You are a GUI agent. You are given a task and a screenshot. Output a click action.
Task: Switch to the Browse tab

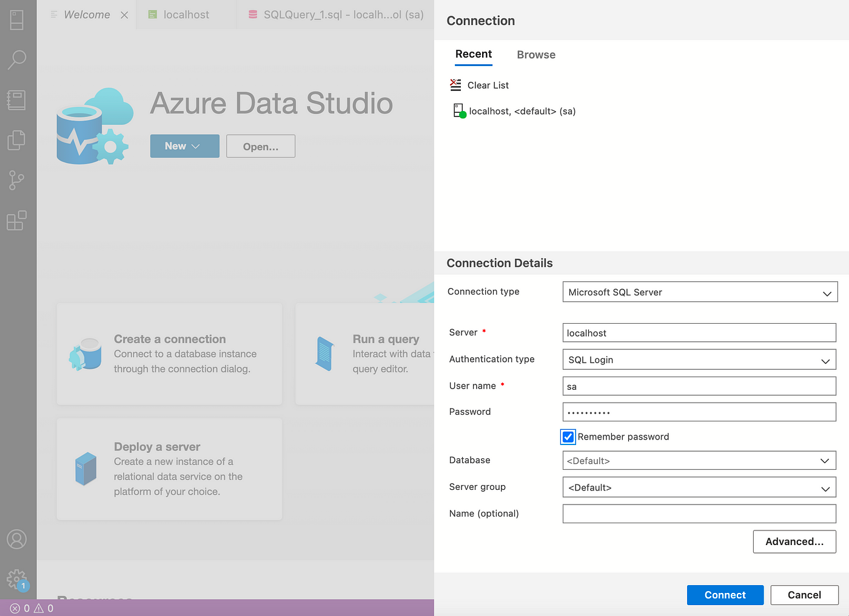click(536, 55)
